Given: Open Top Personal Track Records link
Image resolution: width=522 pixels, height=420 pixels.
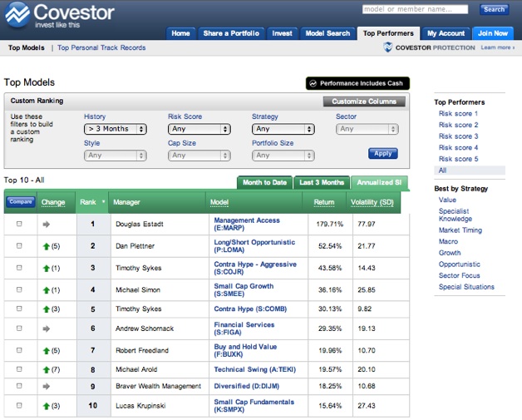Looking at the screenshot, I should click(101, 47).
